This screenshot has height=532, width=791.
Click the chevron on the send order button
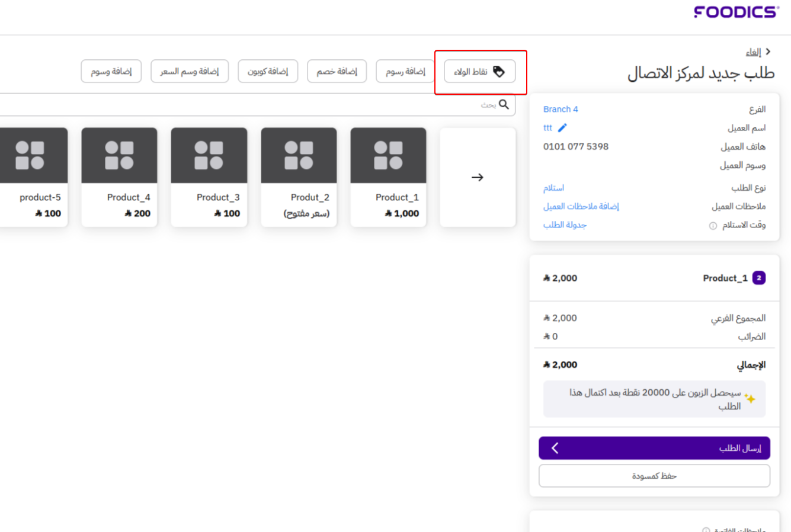[x=555, y=448]
